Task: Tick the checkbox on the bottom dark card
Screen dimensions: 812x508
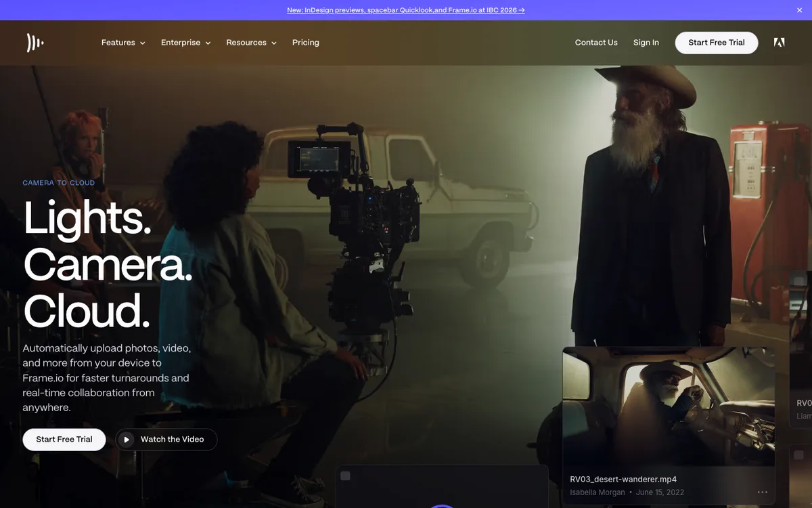Action: point(345,476)
